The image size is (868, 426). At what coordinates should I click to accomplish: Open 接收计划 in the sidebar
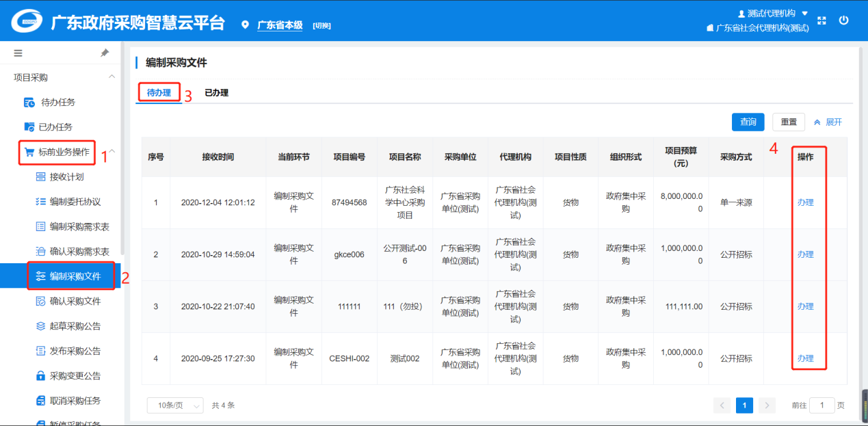66,177
